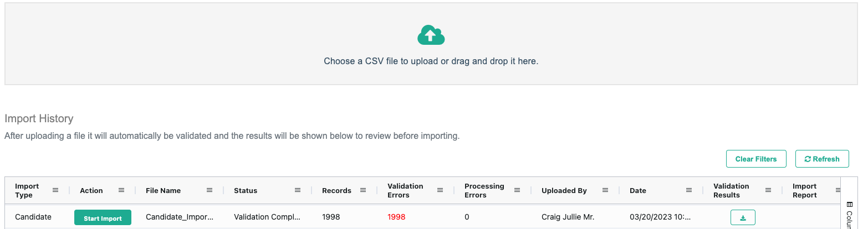Open the Records column menu icon
This screenshot has height=229, width=868.
coord(363,190)
